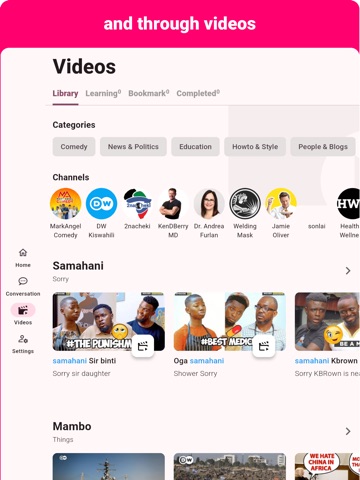Open Welding Mask channel avatar

(245, 203)
